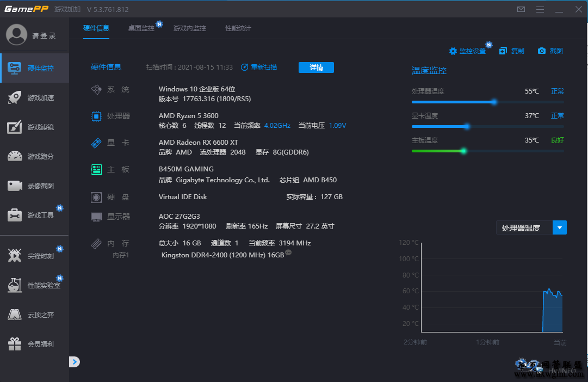
Task: Click the 扫描时间 2021-08-15 11:33 text
Action: [x=189, y=67]
